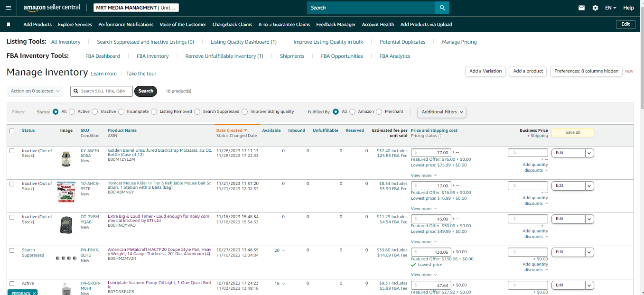644x295 pixels.
Task: Open Performance Notifications in the top bar
Action: pos(126,24)
